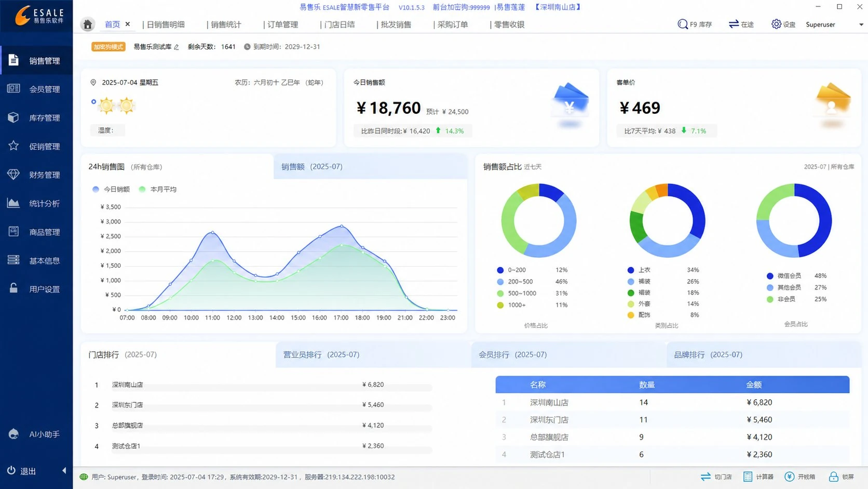Expand the Superuser dropdown
The height and width of the screenshot is (489, 868).
point(861,24)
